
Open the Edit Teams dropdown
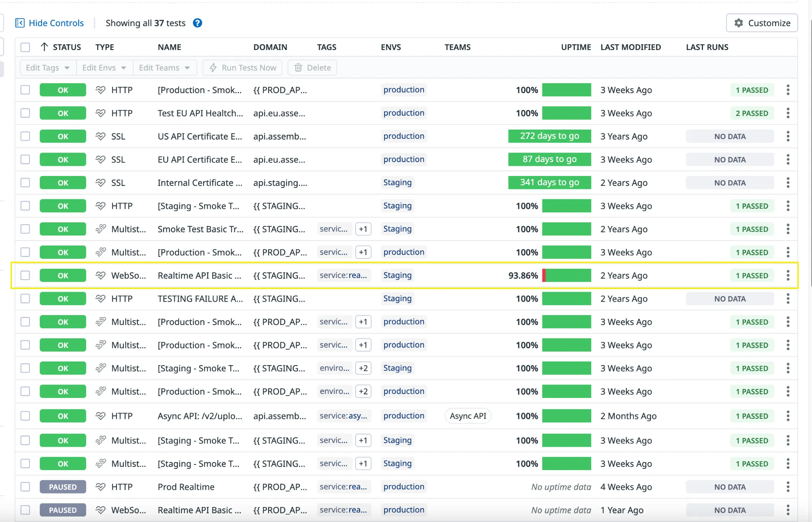click(164, 68)
